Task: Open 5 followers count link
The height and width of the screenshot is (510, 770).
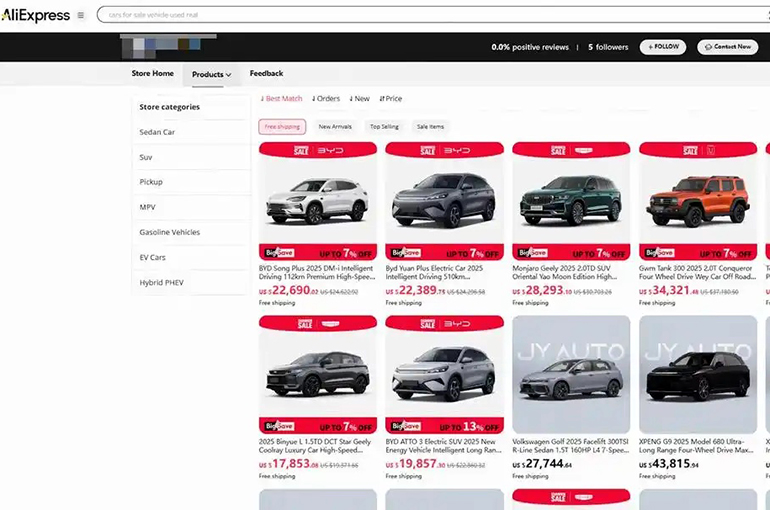Action: [608, 47]
